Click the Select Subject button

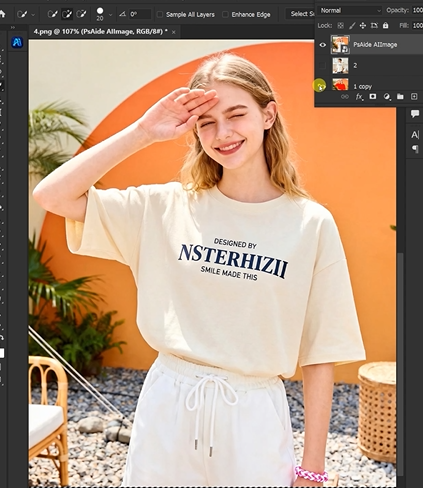pos(302,14)
